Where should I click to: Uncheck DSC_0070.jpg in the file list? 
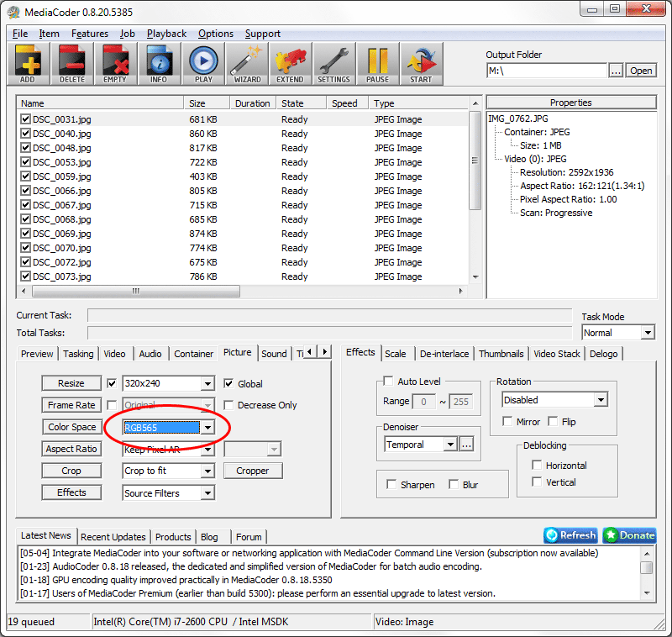click(x=26, y=247)
